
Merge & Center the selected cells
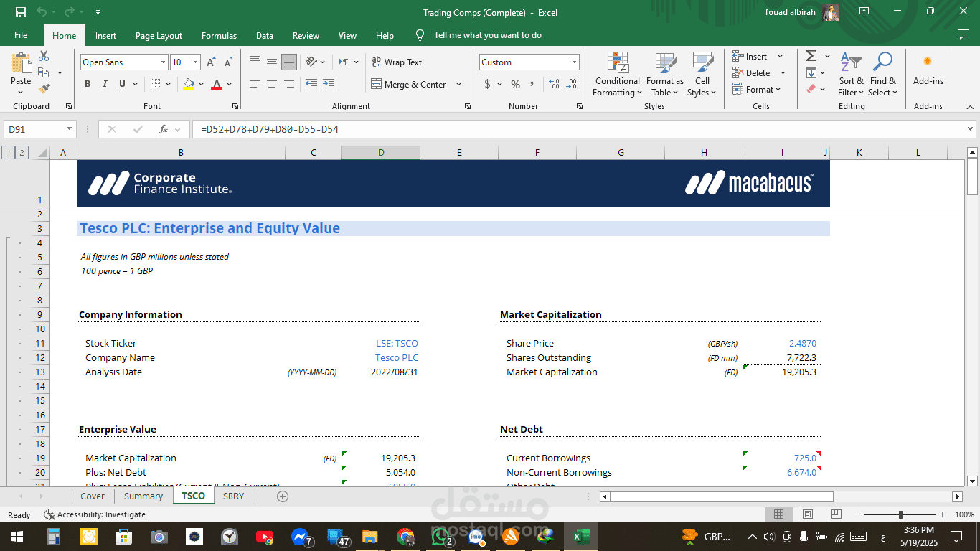[x=408, y=85]
